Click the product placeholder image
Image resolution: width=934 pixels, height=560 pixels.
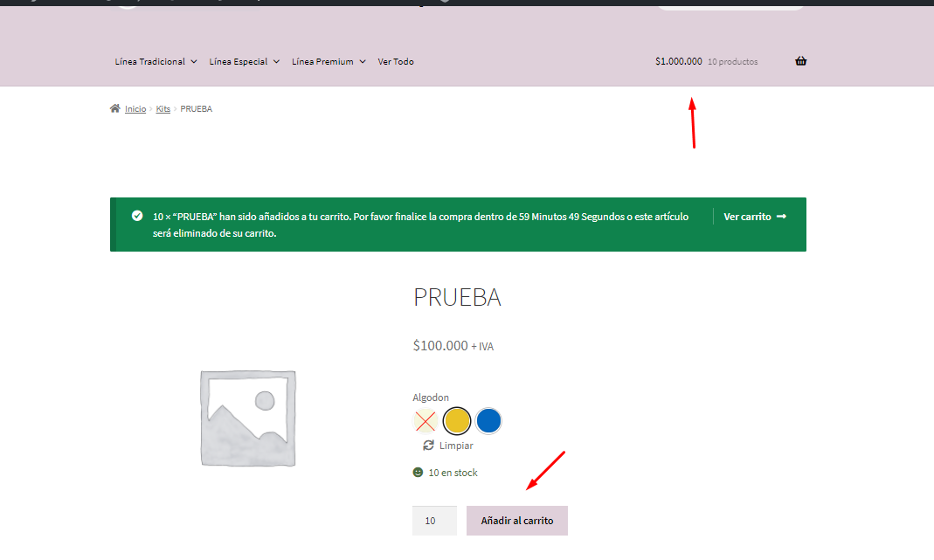[x=247, y=417]
